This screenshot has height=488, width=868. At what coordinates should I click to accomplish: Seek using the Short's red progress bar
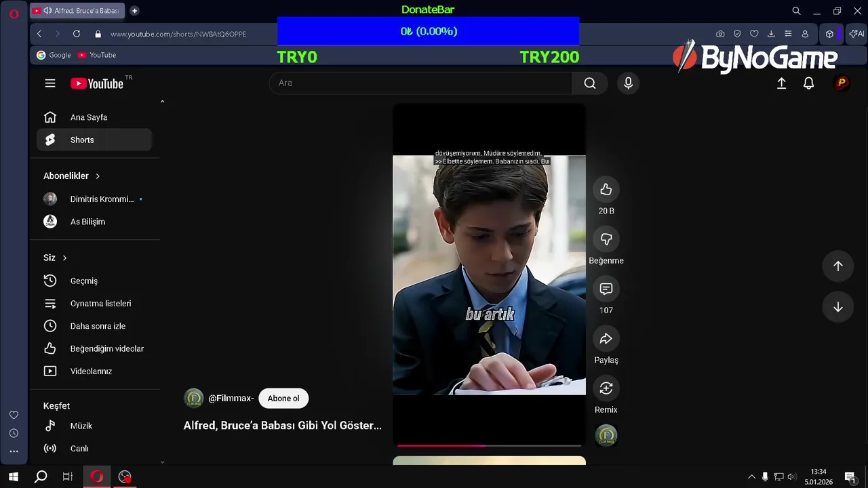pos(489,445)
